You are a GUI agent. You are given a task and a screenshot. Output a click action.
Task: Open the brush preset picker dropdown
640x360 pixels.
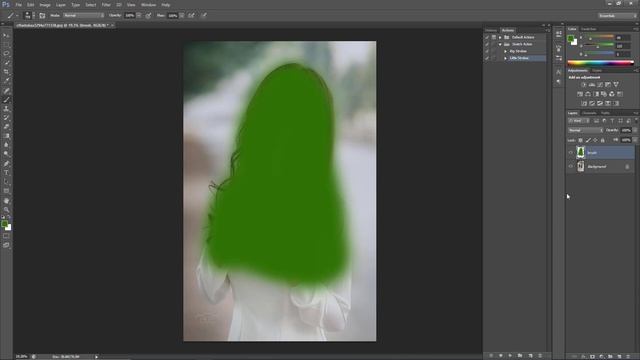pyautogui.click(x=33, y=16)
